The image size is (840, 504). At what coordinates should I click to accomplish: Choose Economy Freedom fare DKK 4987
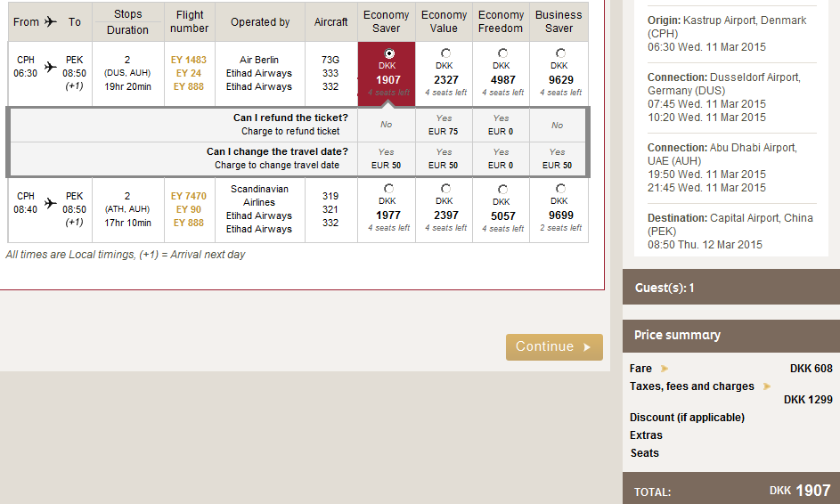click(x=502, y=53)
